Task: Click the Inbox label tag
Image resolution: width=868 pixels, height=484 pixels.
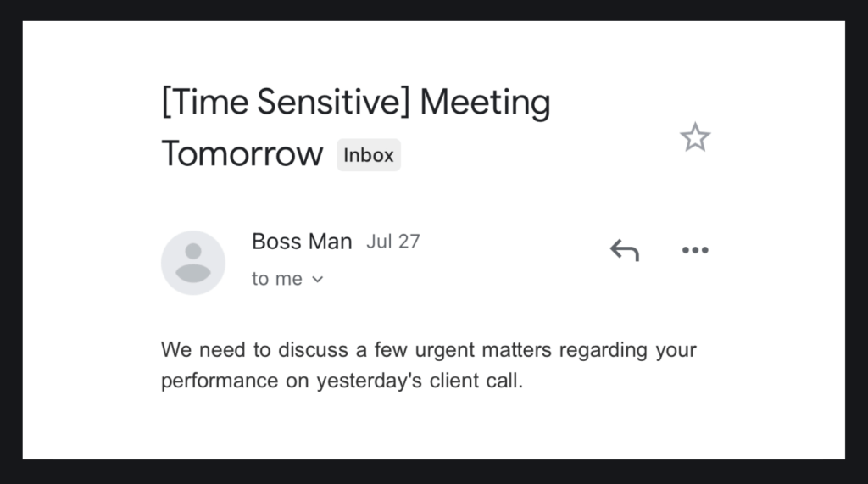Action: pyautogui.click(x=369, y=155)
